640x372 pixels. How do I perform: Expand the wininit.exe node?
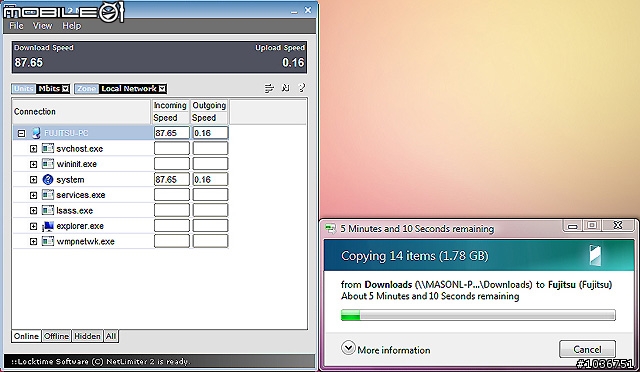click(x=33, y=164)
